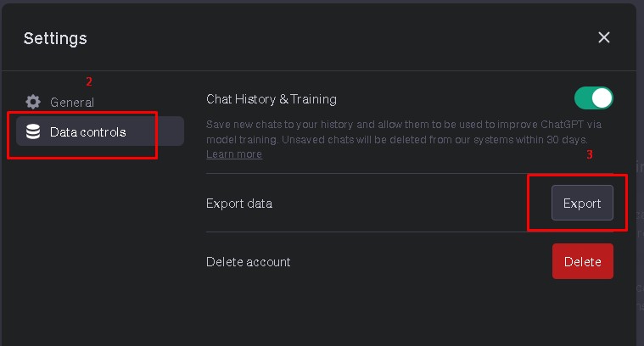Disable the Chat History & Training switch

point(593,98)
